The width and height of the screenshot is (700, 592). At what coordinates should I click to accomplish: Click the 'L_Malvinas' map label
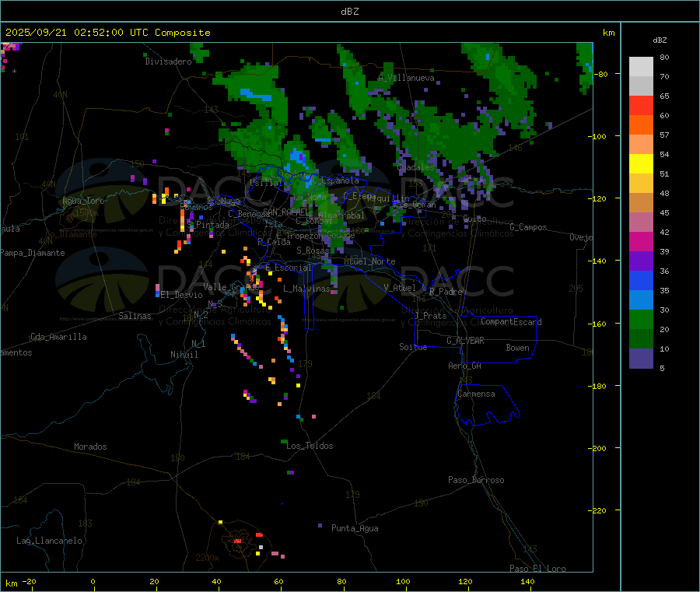click(306, 289)
